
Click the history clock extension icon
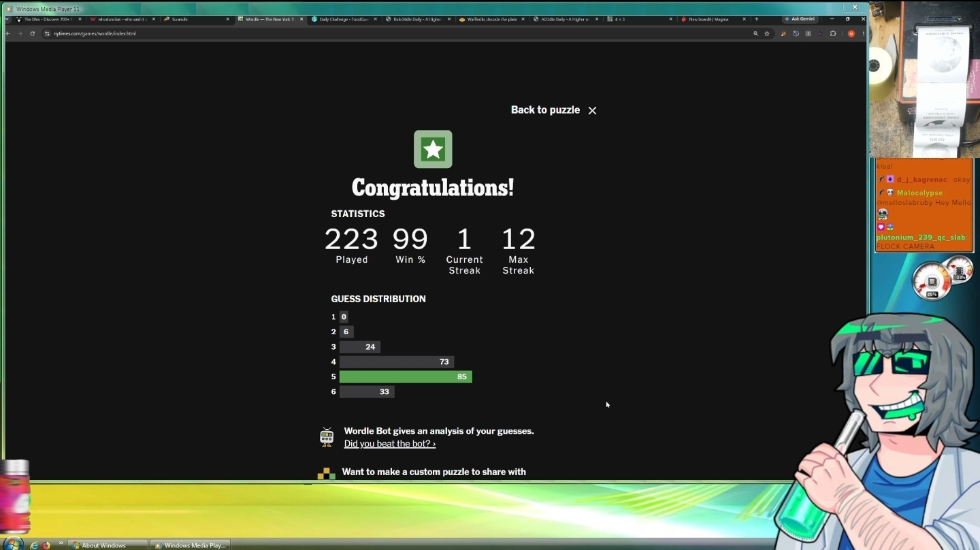(796, 33)
